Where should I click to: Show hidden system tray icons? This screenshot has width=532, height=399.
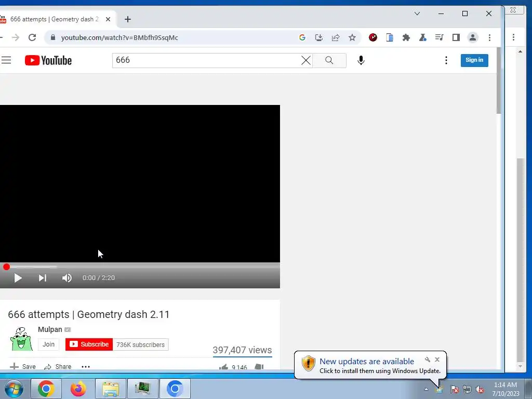click(426, 389)
